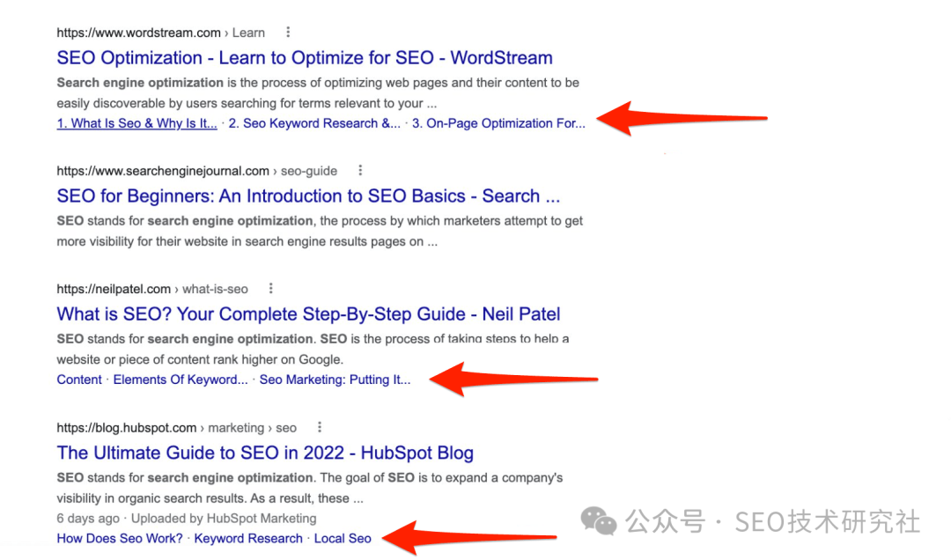Open the three-dot menu for blog.hubspot.com result
This screenshot has height=560, width=951.
tap(320, 428)
